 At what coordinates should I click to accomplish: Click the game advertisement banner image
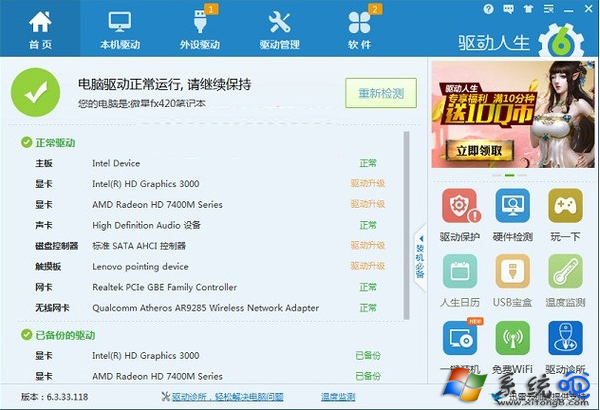pos(513,114)
